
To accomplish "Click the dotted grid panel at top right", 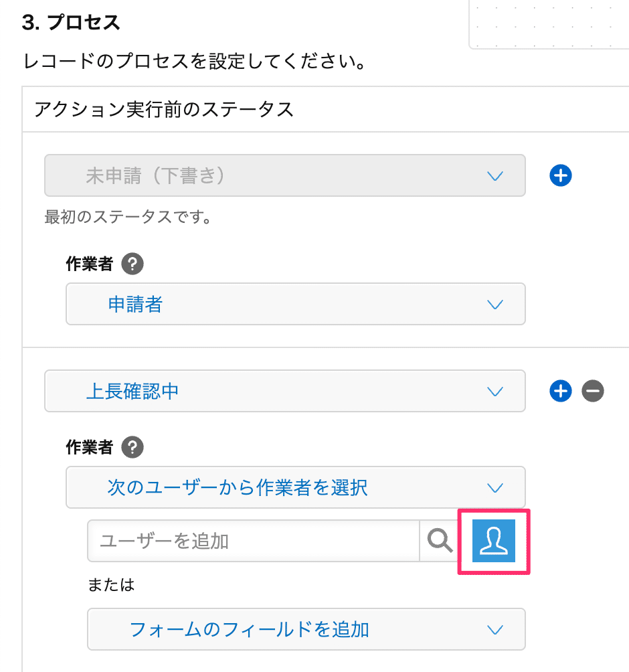I will coord(549,24).
